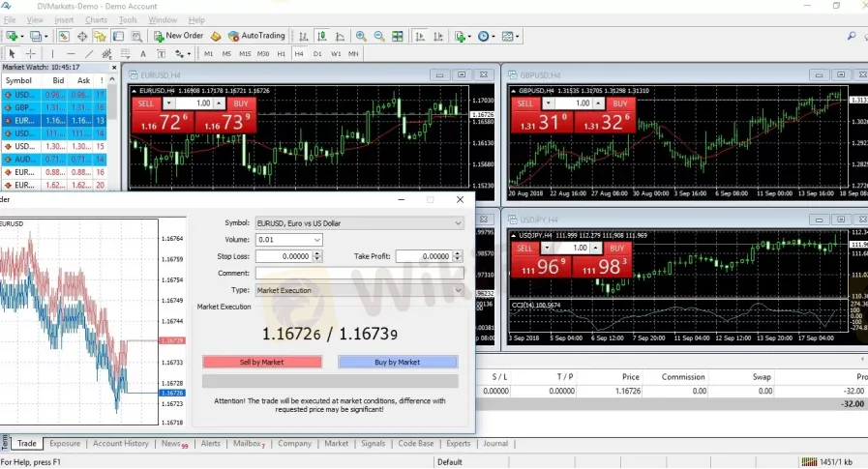This screenshot has width=868, height=469.
Task: Click the Comment input field
Action: point(358,274)
